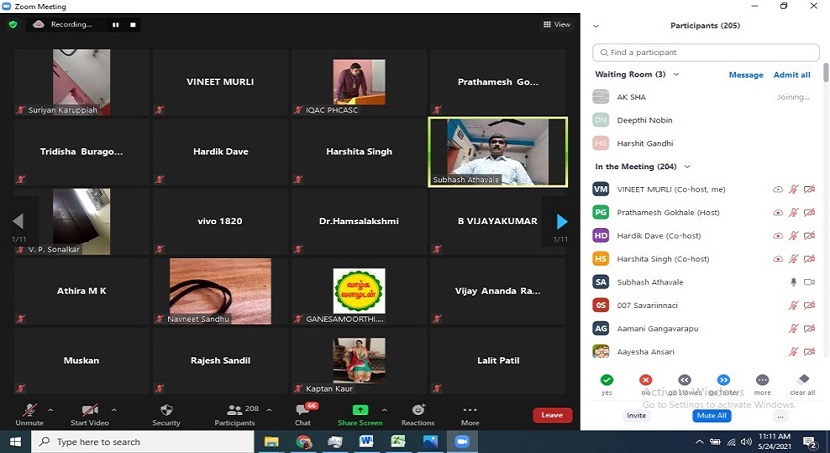
Task: Click the Find a participant search field
Action: pyautogui.click(x=705, y=52)
